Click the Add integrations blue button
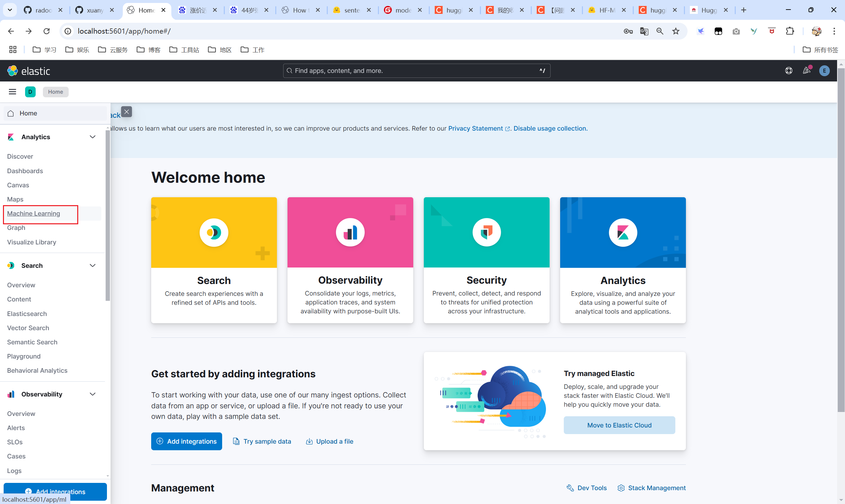This screenshot has height=504, width=845. tap(186, 441)
